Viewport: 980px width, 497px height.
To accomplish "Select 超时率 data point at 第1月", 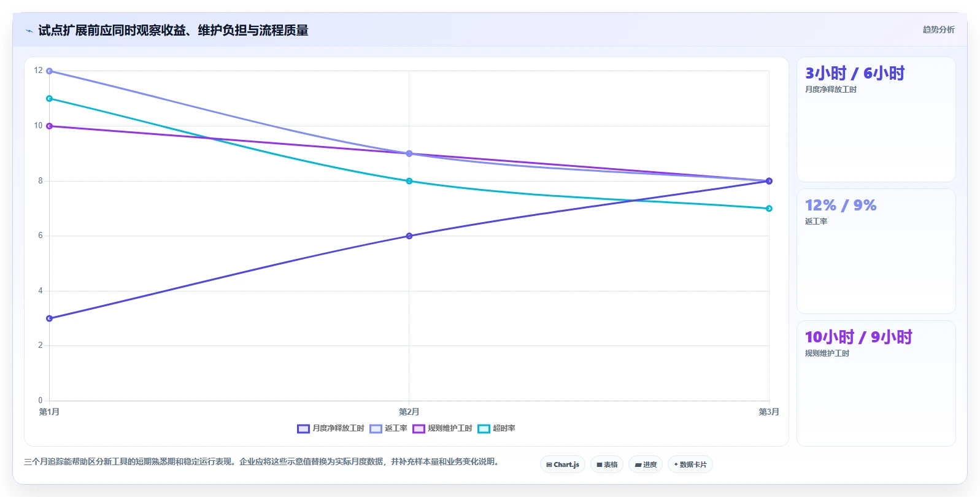I will tap(50, 99).
